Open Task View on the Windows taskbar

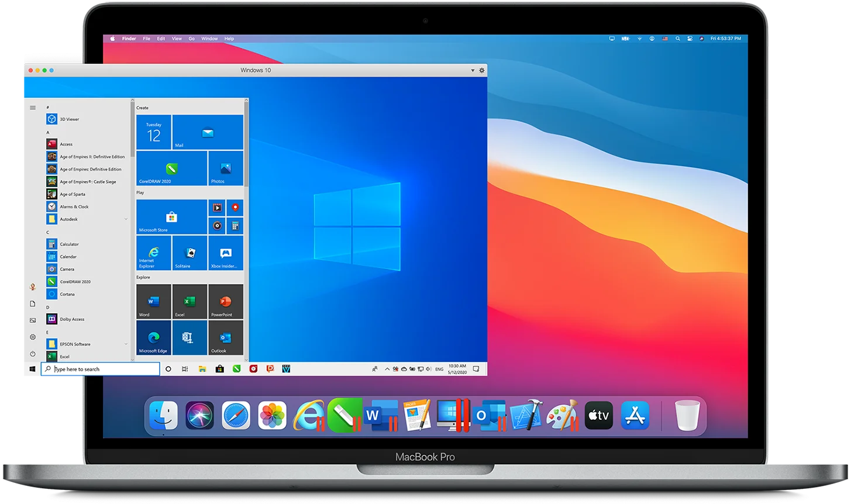[x=185, y=369]
